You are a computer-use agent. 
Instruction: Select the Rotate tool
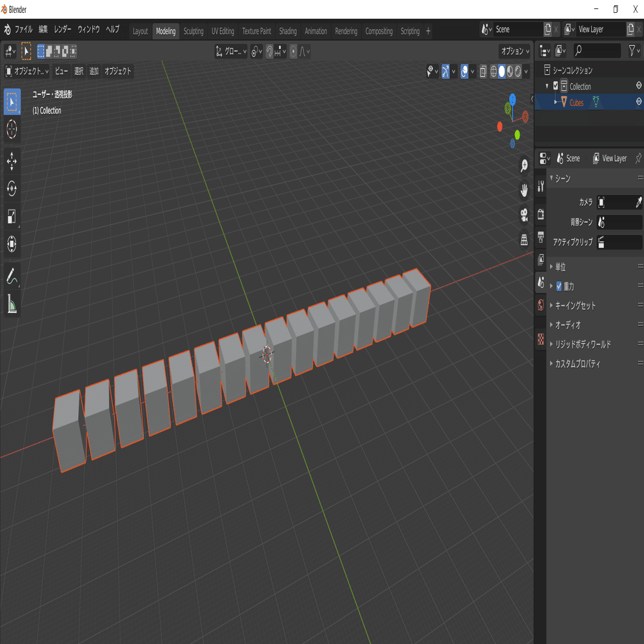(x=12, y=188)
